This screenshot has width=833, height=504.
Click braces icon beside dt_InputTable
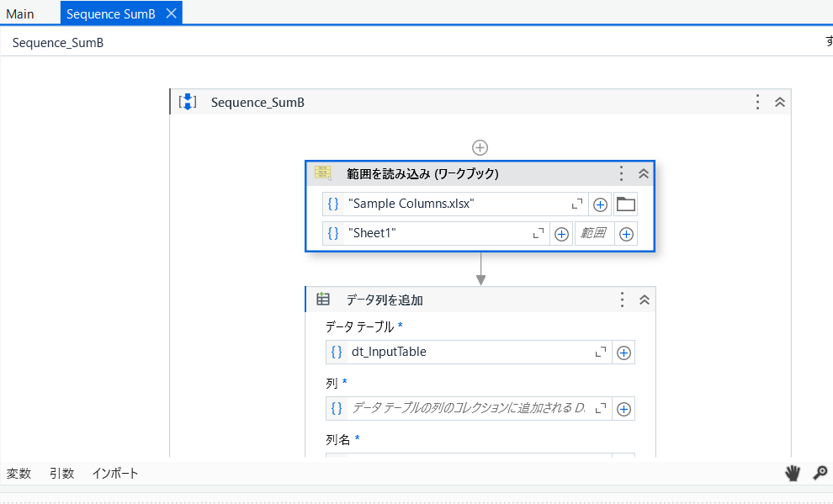pyautogui.click(x=337, y=352)
